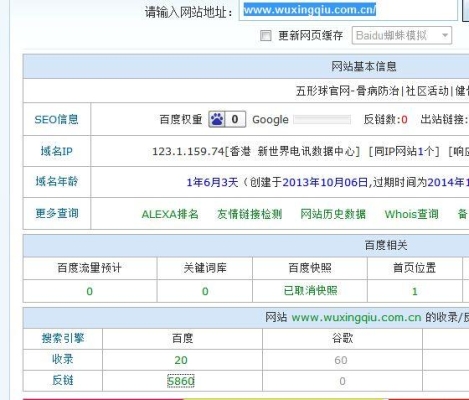Click the 搜索引擎 header cell
This screenshot has width=469, height=400.
coord(63,338)
